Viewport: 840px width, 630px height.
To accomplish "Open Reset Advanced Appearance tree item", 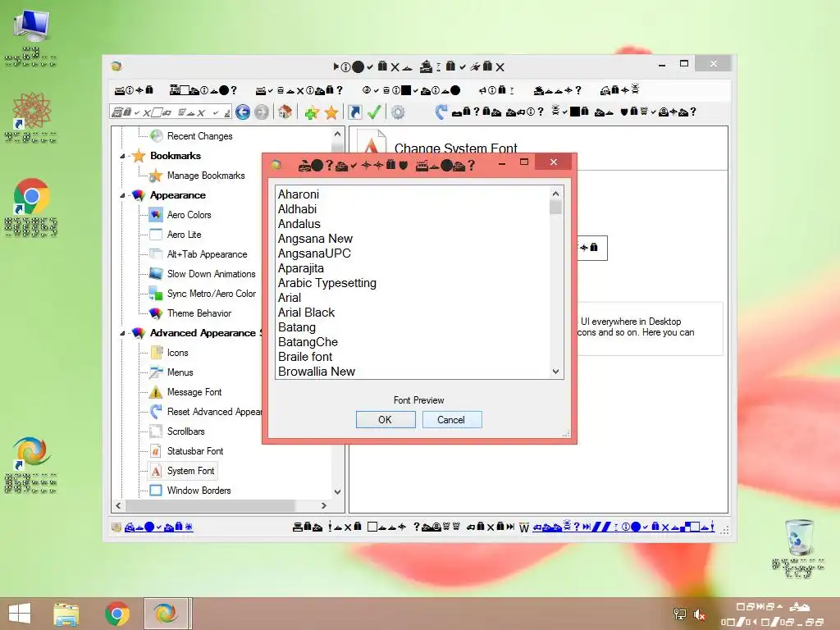I will [214, 412].
